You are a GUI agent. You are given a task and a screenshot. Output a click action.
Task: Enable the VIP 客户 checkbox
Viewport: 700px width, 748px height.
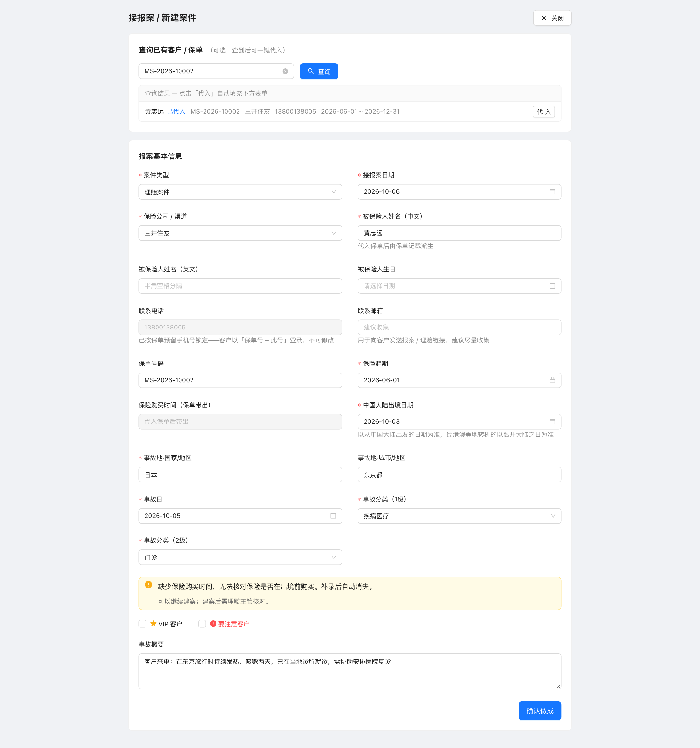(142, 624)
